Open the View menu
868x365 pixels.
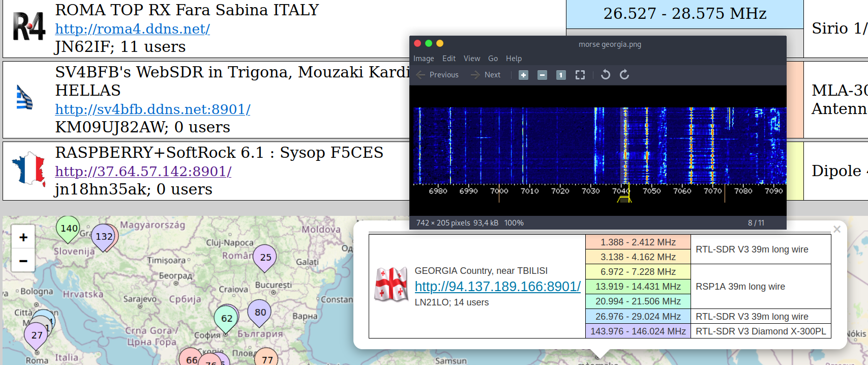click(x=472, y=59)
